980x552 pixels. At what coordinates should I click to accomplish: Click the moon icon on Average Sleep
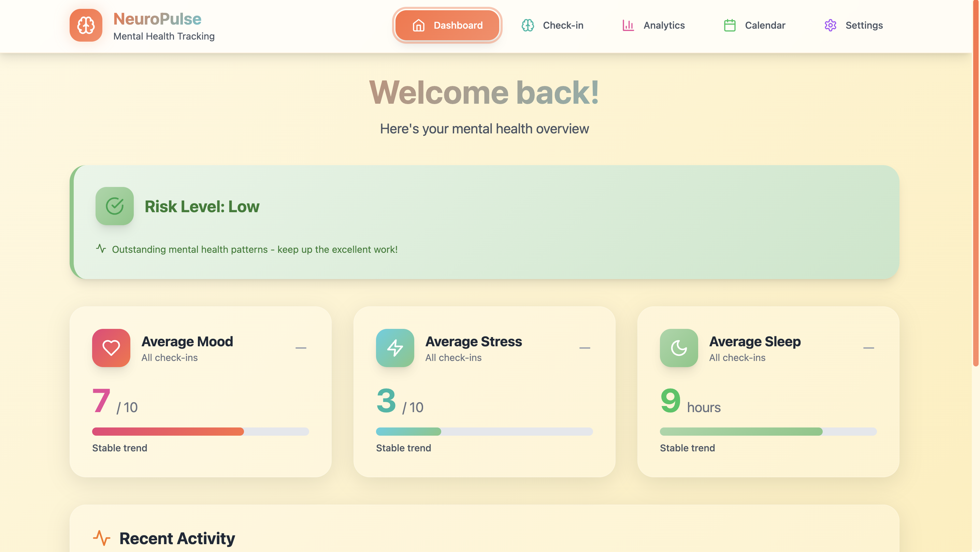(x=678, y=348)
